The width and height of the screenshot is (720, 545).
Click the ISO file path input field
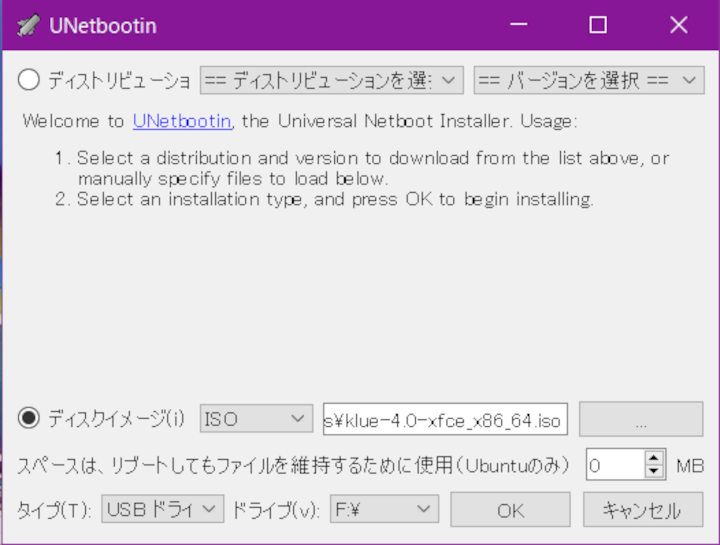tap(445, 419)
